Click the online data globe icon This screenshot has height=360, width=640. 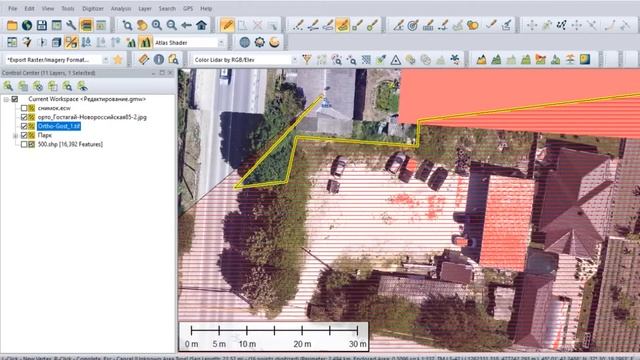pyautogui.click(x=27, y=25)
